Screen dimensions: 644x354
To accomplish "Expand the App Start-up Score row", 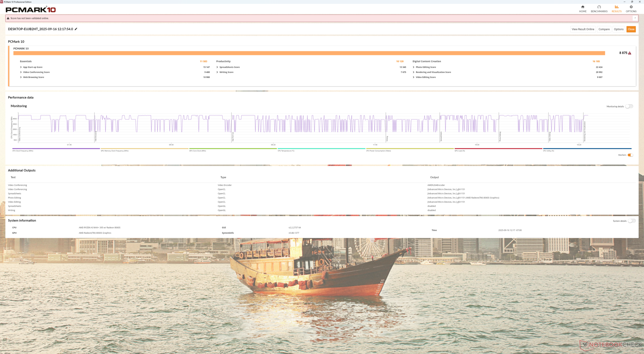I will tap(21, 67).
